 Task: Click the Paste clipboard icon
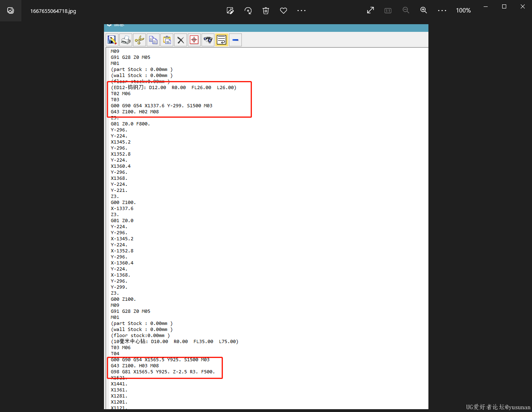point(167,40)
